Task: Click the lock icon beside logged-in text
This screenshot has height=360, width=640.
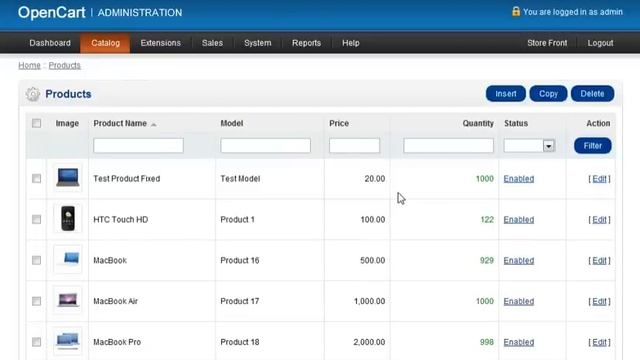Action: tap(516, 11)
